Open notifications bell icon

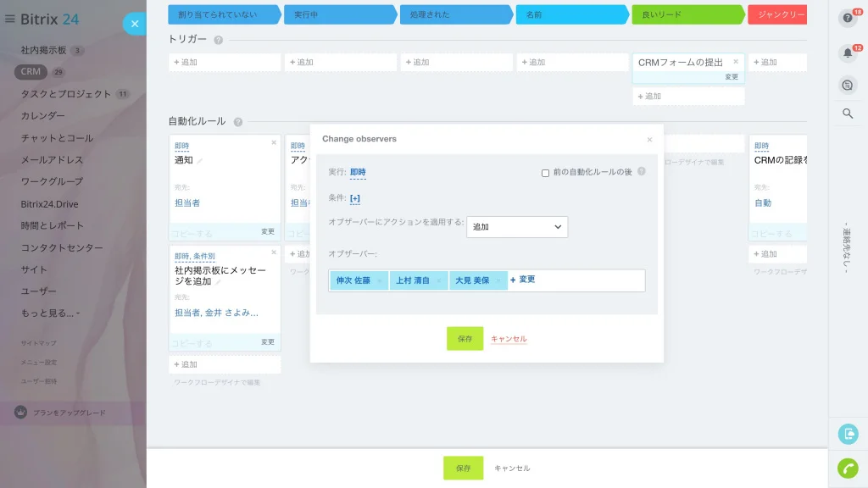848,53
